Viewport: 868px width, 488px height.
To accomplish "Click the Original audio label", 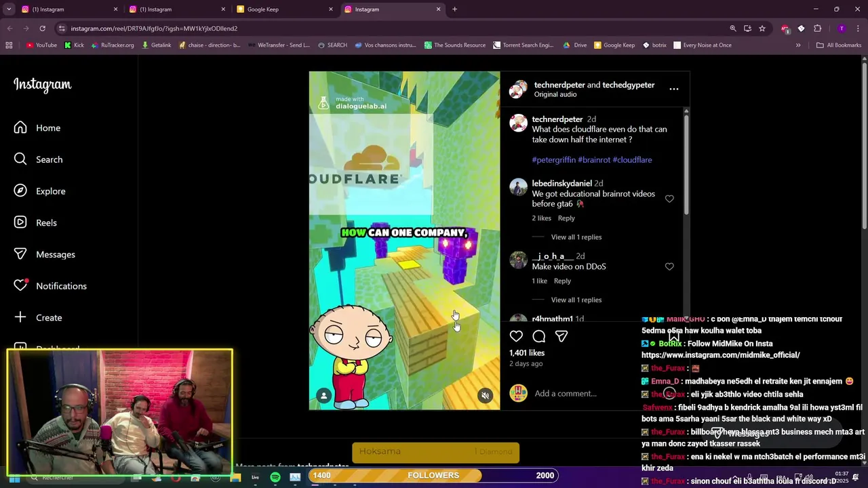I will (555, 94).
